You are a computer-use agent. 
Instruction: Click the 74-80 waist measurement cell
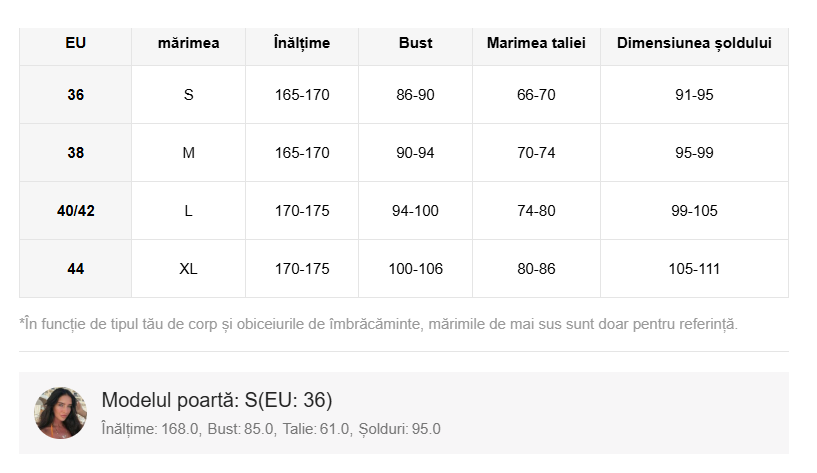(536, 211)
